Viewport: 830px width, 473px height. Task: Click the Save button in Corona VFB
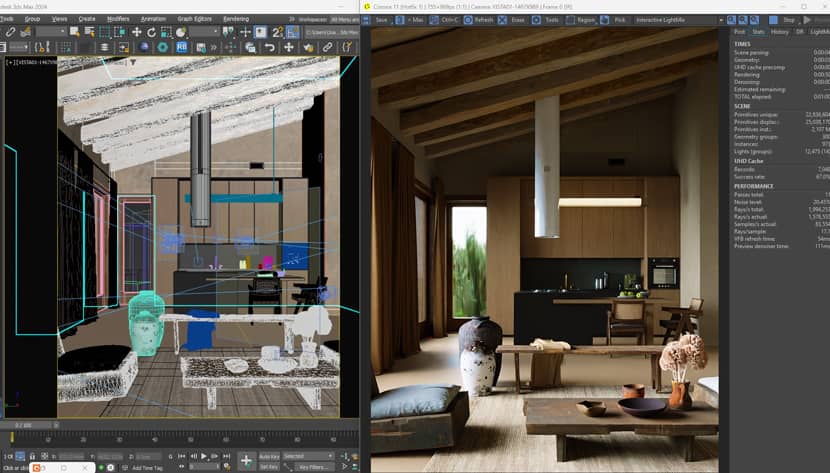[x=376, y=20]
